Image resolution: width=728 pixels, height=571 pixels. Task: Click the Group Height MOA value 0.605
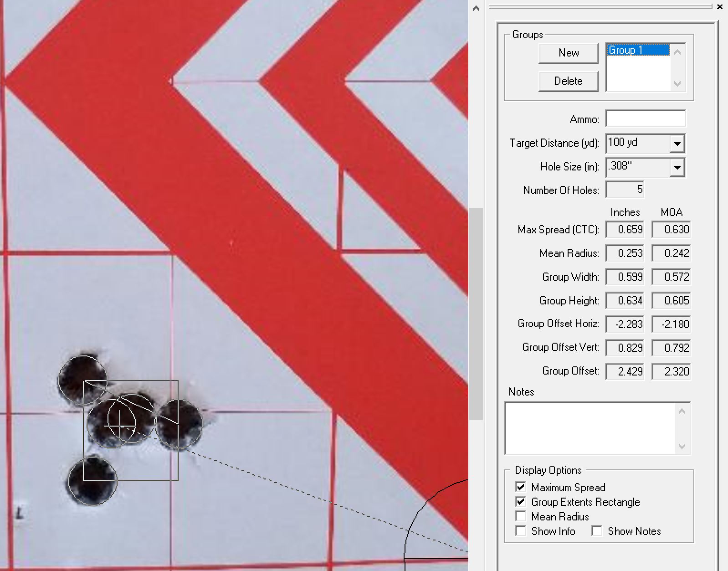point(671,300)
